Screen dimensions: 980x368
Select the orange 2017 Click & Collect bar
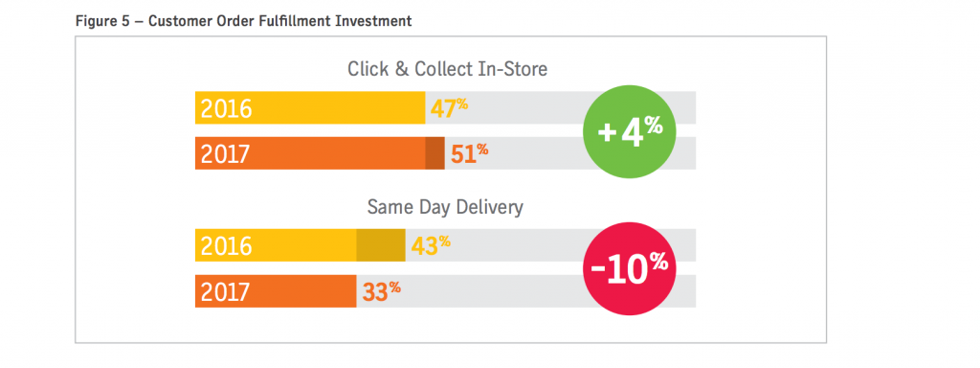(320, 153)
